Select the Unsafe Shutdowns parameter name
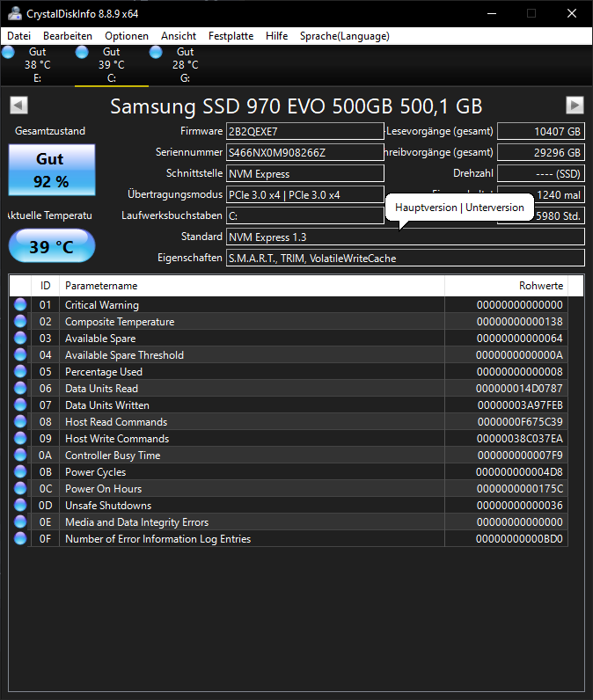This screenshot has width=593, height=700. coord(108,506)
